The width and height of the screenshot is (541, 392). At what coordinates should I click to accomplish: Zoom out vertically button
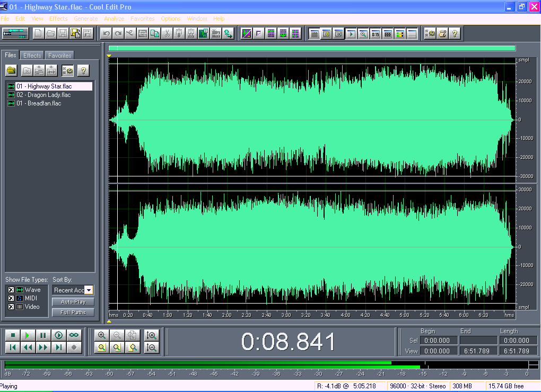[x=152, y=347]
